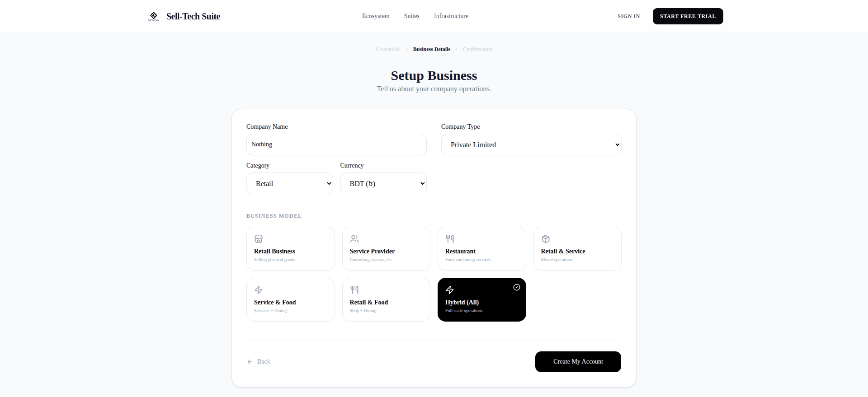Choose the Service & Food model
The image size is (868, 397).
click(291, 299)
